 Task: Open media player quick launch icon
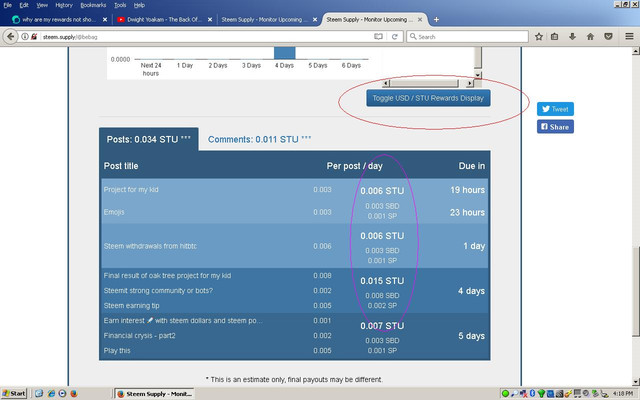[x=62, y=393]
